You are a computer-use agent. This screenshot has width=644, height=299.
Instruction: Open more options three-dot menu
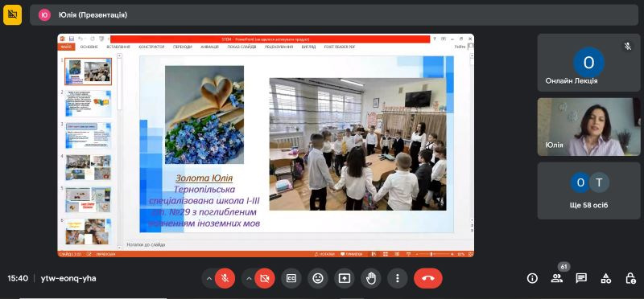coord(397,278)
